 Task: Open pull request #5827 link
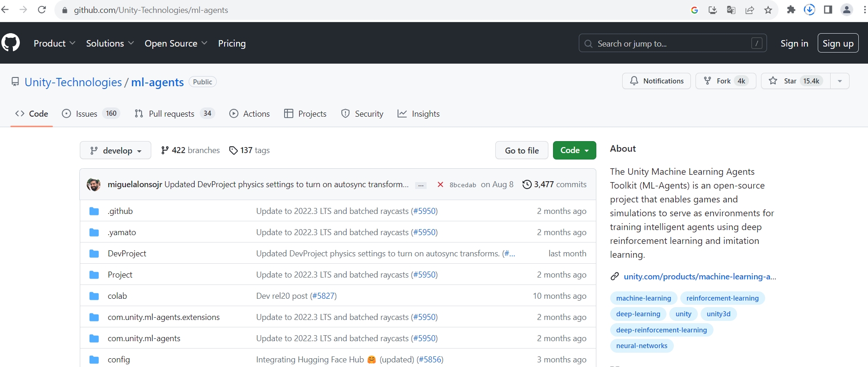[324, 296]
